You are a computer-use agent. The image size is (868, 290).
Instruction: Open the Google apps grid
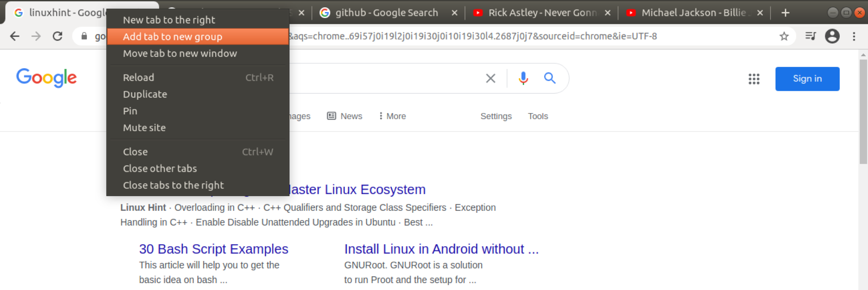tap(754, 79)
